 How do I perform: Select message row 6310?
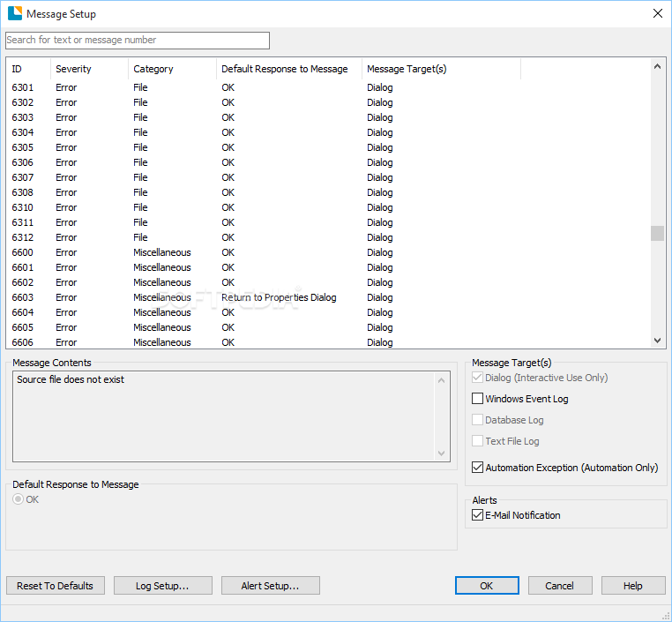(x=328, y=207)
